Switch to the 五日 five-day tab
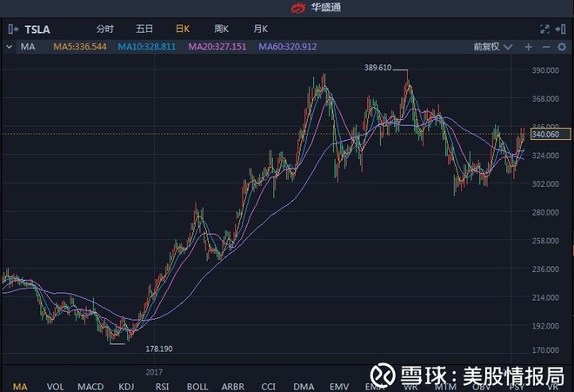Screen dimensions: 574x392 tap(143, 29)
